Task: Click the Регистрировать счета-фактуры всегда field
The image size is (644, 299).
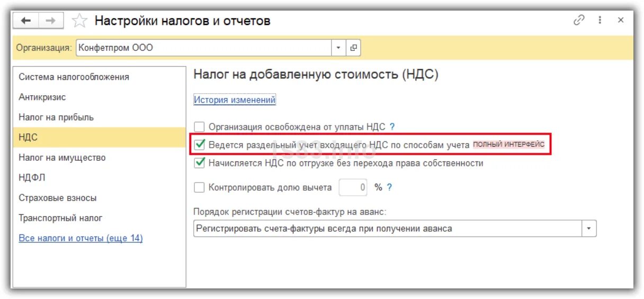Action: tap(388, 229)
